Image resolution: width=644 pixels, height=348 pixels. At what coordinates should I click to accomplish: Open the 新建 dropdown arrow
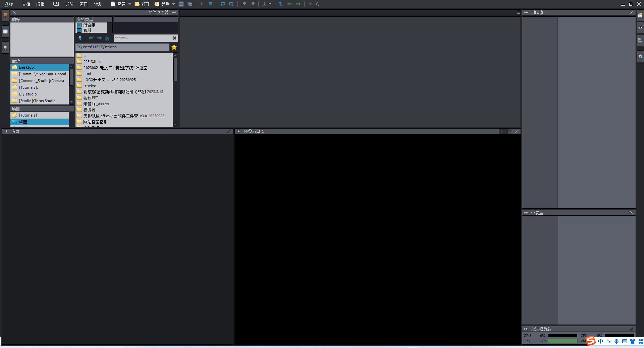point(130,4)
